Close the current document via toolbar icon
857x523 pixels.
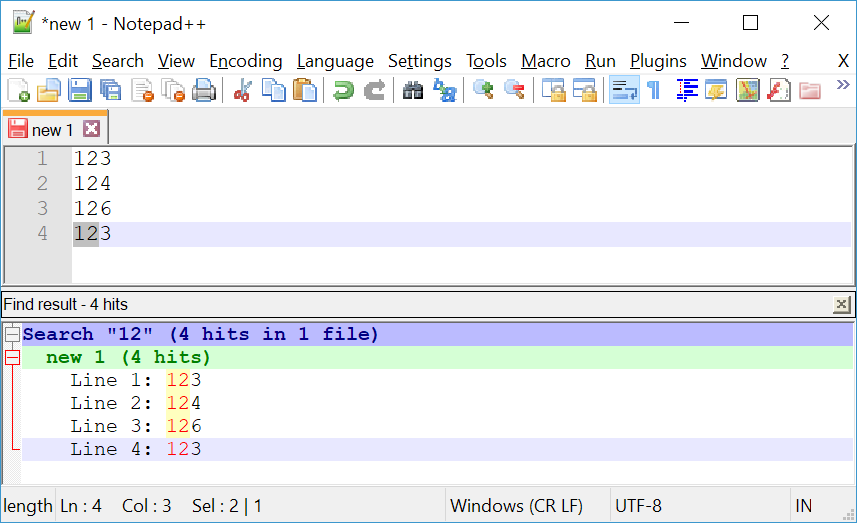point(143,90)
